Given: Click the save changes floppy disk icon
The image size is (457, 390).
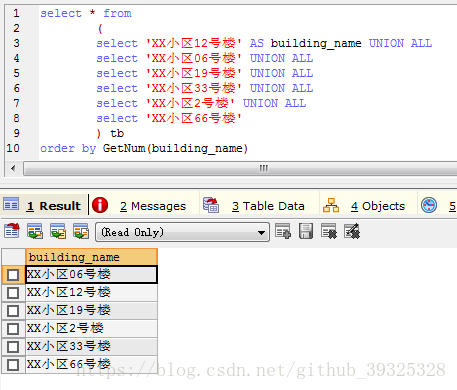Looking at the screenshot, I should click(306, 231).
